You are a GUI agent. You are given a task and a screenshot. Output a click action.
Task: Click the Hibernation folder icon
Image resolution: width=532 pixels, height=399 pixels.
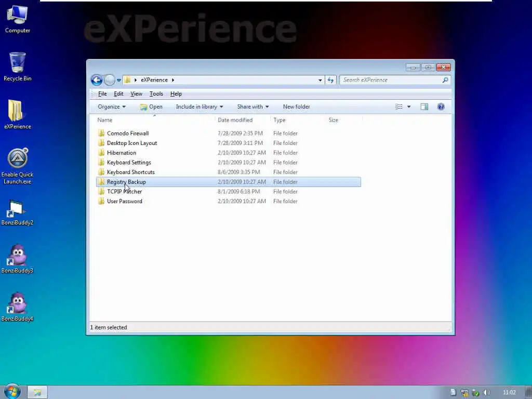tap(101, 153)
